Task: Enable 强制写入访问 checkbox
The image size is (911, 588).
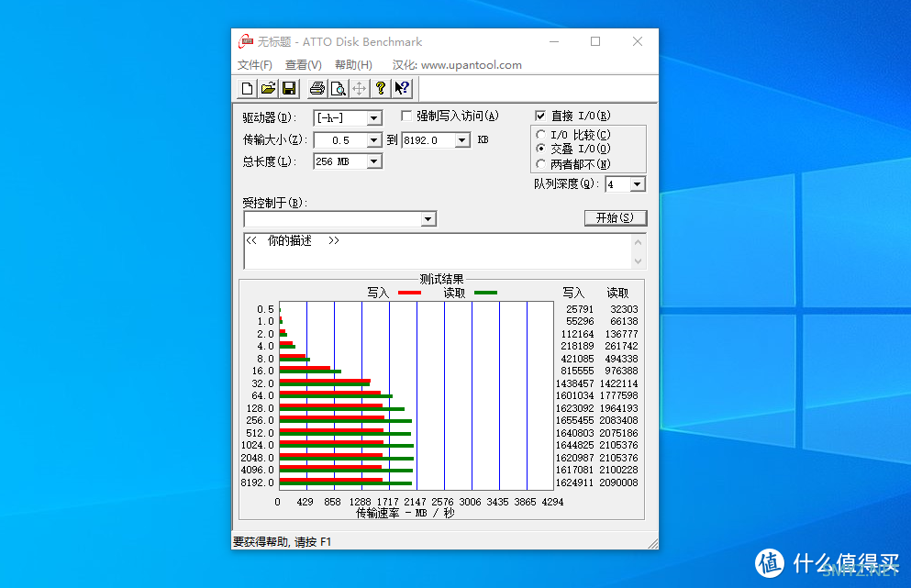Action: pos(406,116)
